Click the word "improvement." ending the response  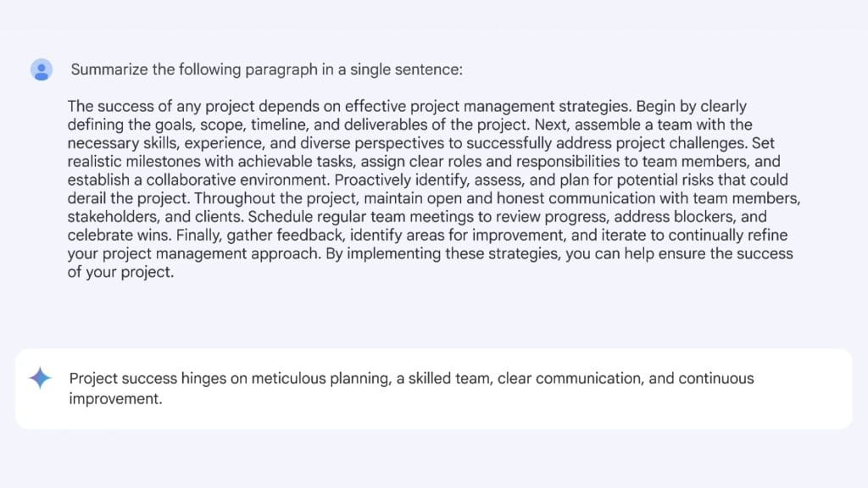point(115,397)
